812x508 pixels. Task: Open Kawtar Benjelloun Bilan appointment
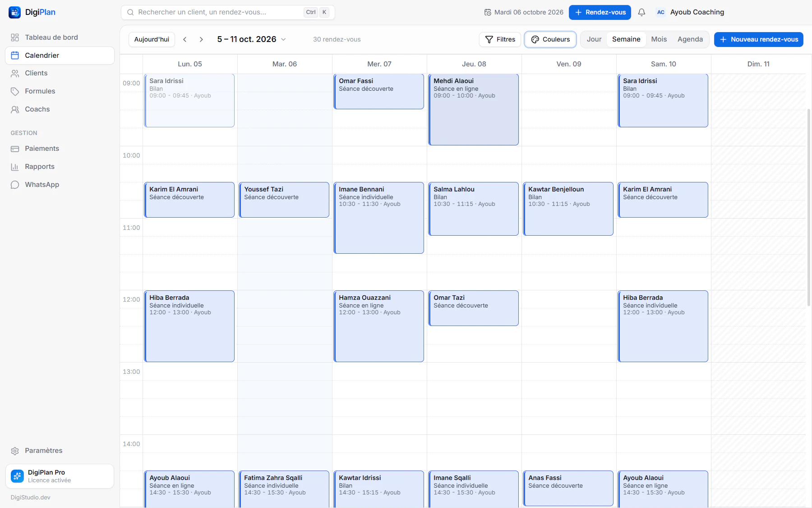pos(568,209)
